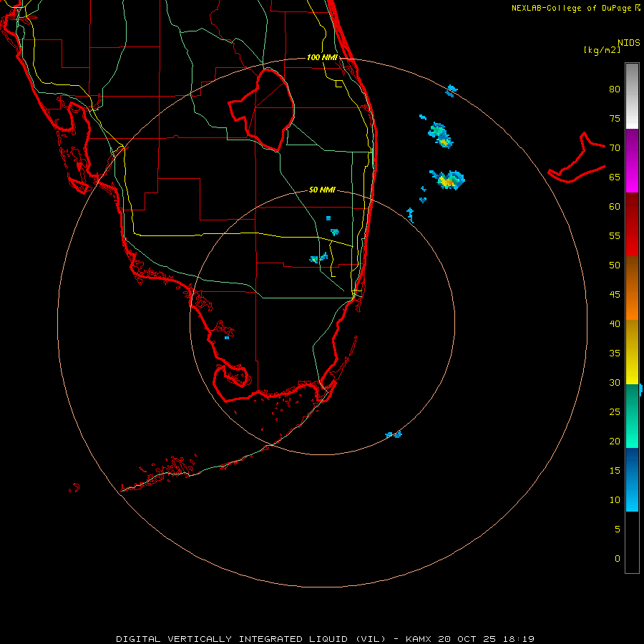Image resolution: width=644 pixels, height=644 pixels.
Task: Click the [kg/m2] units label
Action: click(x=602, y=50)
